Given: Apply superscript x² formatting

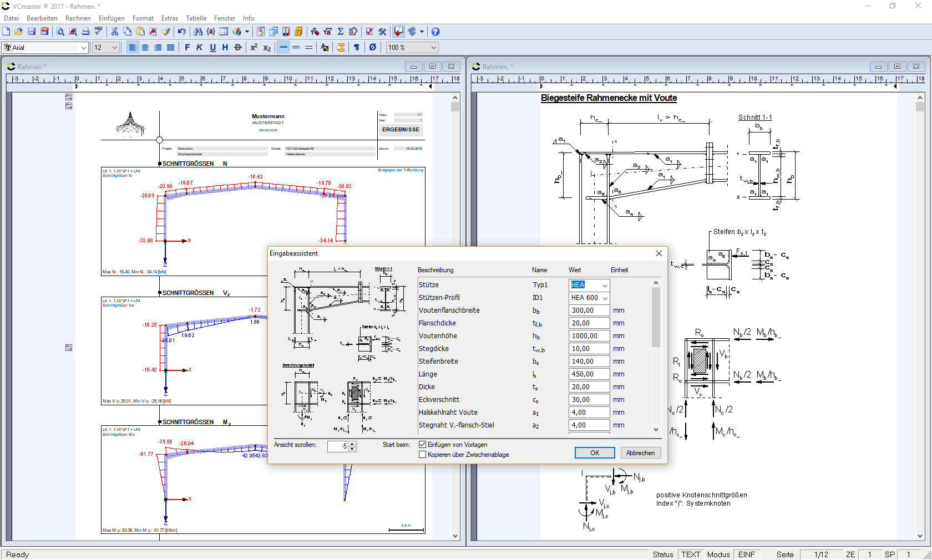Looking at the screenshot, I should coord(254,48).
